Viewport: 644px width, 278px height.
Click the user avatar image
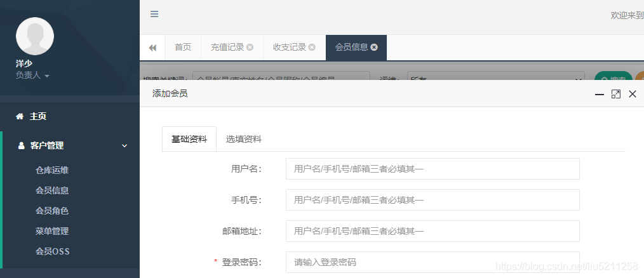35,36
